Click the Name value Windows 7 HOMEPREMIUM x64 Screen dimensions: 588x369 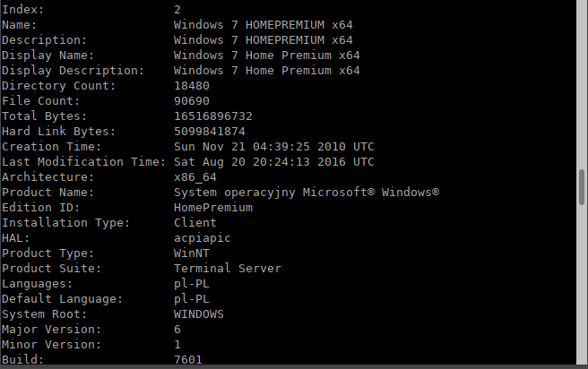click(x=264, y=25)
